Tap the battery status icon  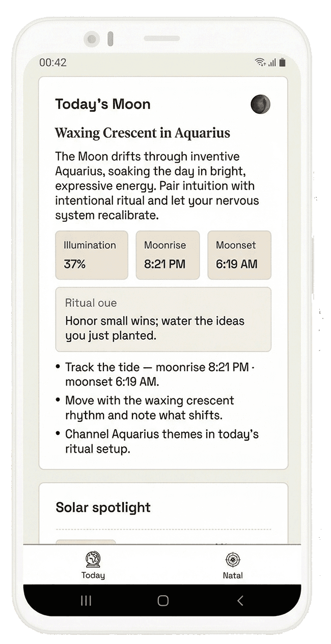tap(282, 63)
